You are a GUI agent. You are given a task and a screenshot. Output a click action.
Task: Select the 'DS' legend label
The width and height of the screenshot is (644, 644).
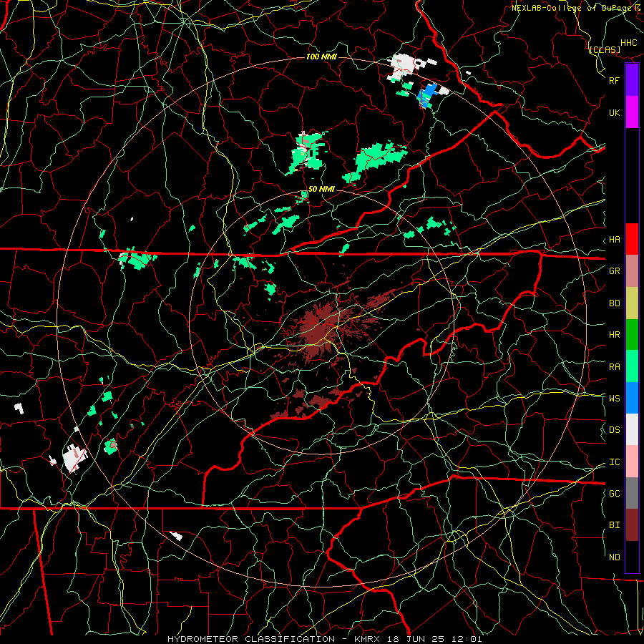click(x=614, y=430)
